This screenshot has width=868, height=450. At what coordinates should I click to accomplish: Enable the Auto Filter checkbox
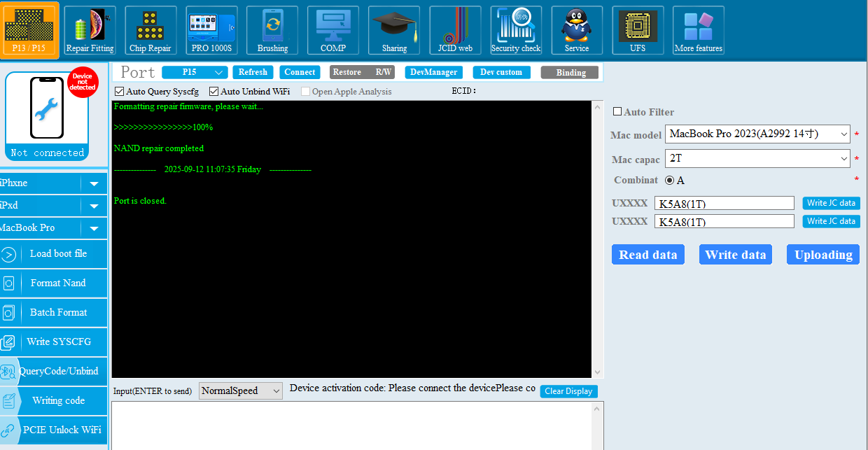click(617, 111)
